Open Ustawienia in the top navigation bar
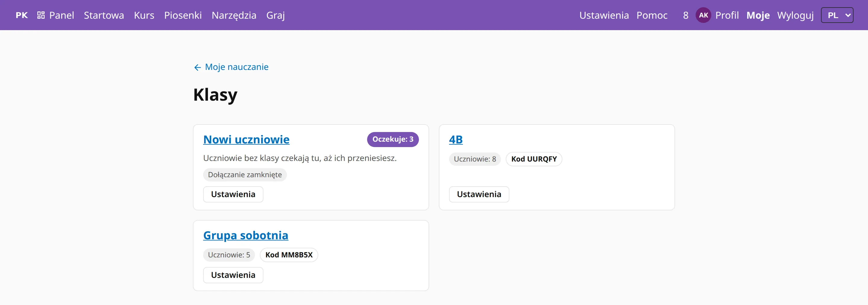Viewport: 868px width, 305px height. point(604,15)
